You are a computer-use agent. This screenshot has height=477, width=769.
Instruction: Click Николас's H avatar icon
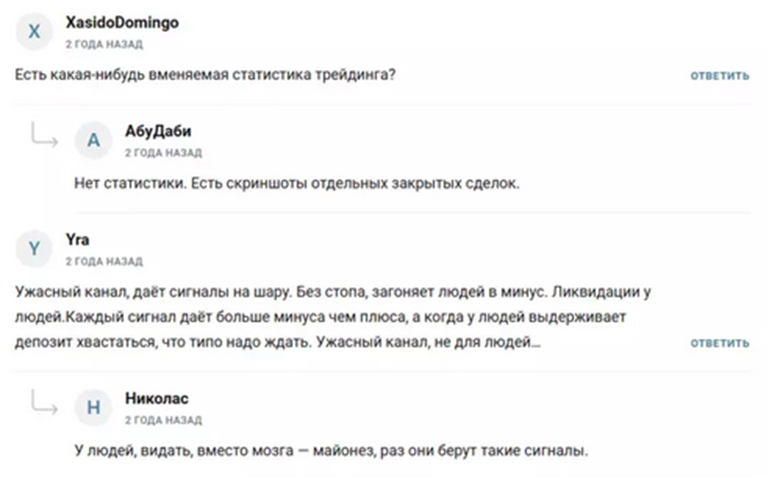click(94, 407)
